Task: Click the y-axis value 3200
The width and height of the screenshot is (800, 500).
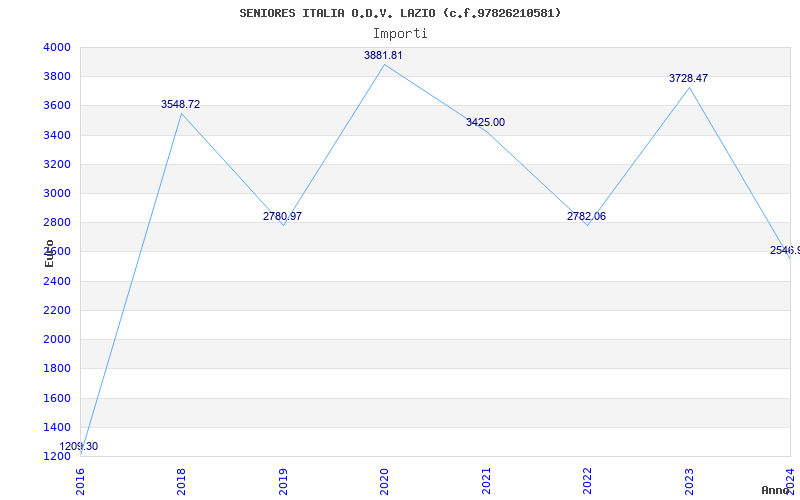Action: pyautogui.click(x=57, y=165)
